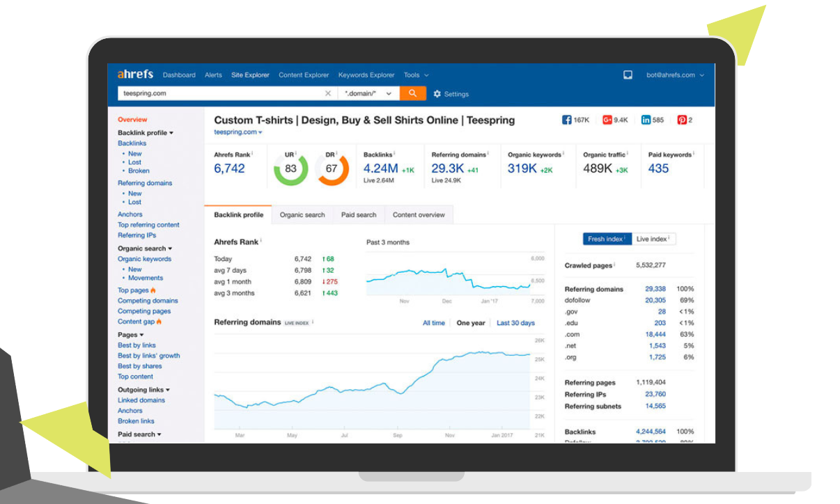Open Best by shares in sidebar
Image resolution: width=840 pixels, height=504 pixels.
(140, 366)
